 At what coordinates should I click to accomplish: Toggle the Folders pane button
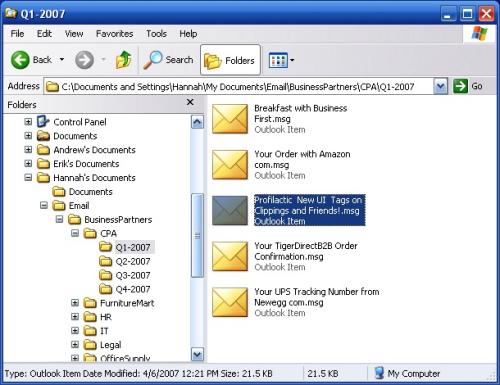click(x=230, y=60)
